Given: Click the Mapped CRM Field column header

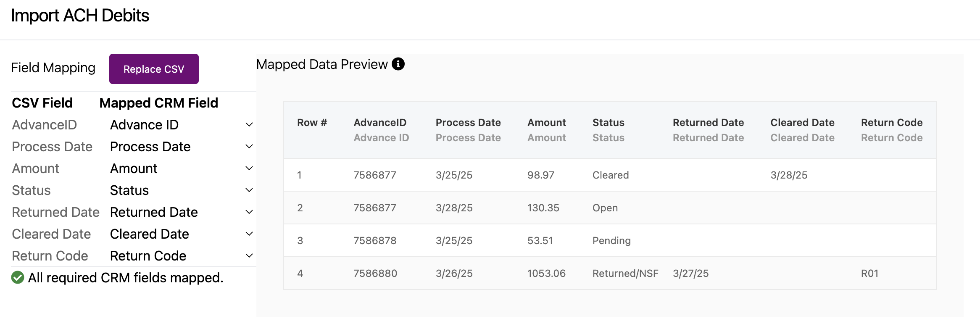Looking at the screenshot, I should pos(159,103).
